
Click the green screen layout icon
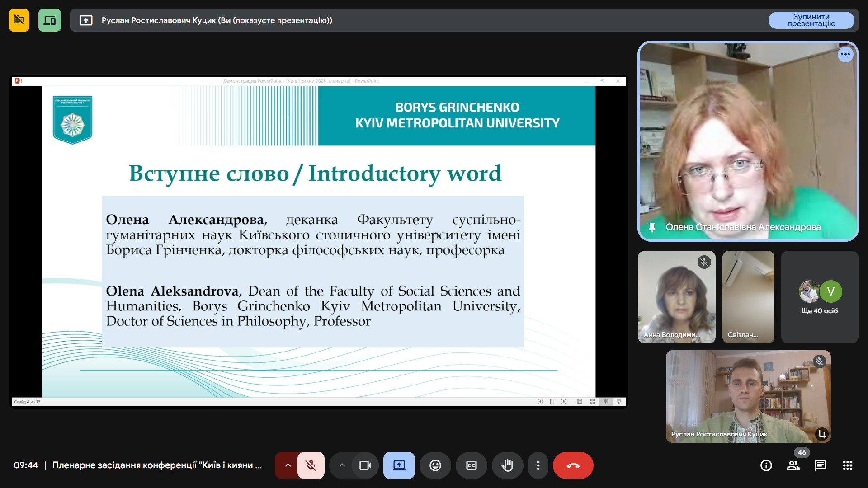(x=50, y=20)
